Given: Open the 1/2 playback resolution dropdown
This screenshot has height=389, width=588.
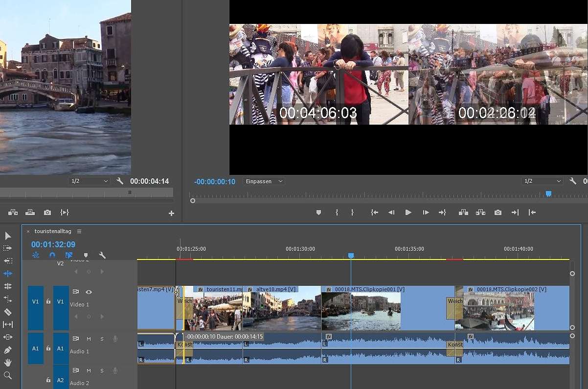Looking at the screenshot, I should [x=542, y=180].
